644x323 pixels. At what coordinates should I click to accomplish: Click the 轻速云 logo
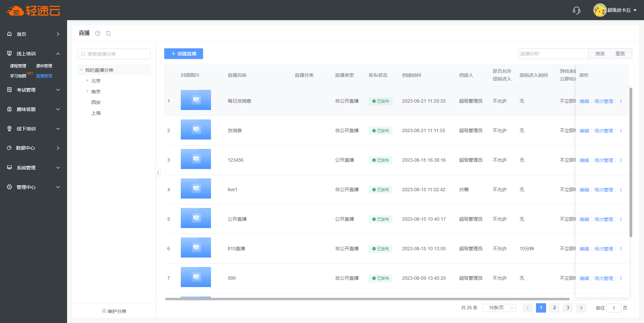33,11
